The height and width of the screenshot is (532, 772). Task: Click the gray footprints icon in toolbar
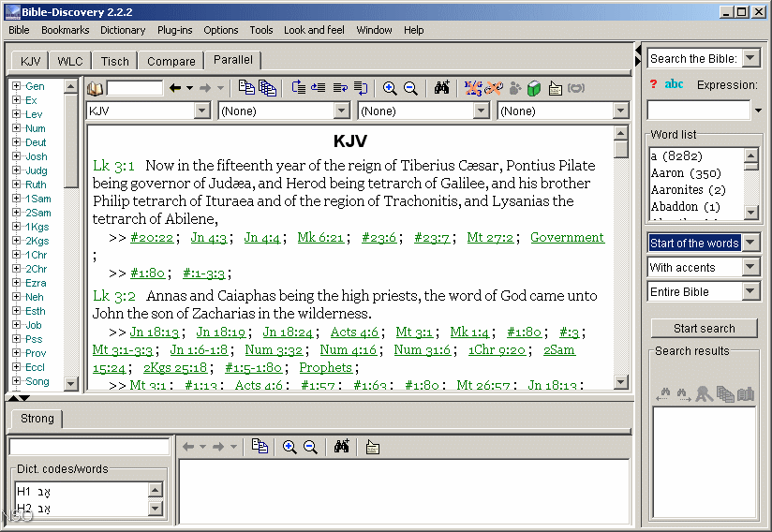coord(514,88)
